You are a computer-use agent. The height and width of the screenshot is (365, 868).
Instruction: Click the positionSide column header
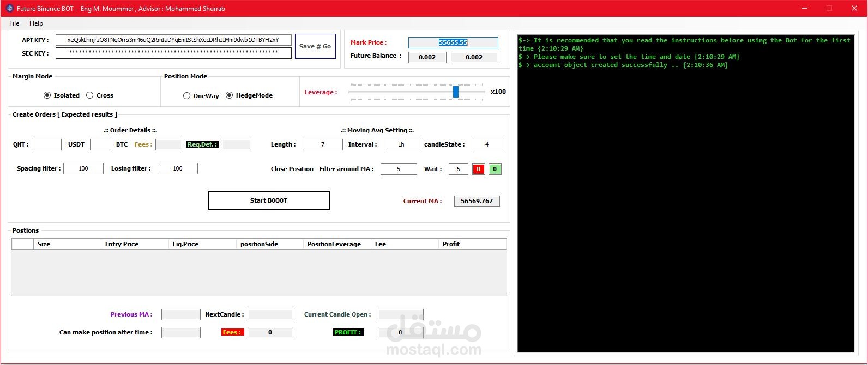(270, 244)
